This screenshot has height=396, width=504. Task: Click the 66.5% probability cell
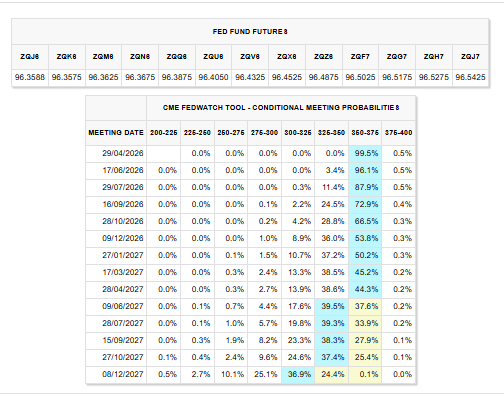pos(365,221)
